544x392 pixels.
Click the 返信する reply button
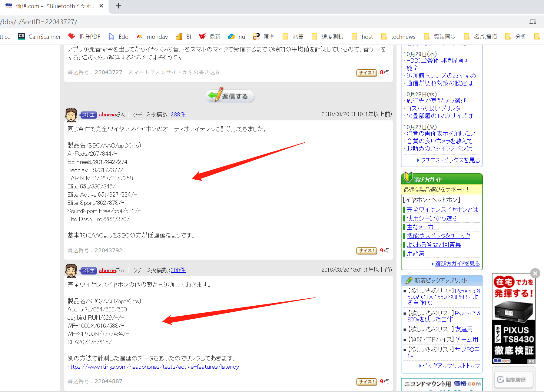[229, 96]
